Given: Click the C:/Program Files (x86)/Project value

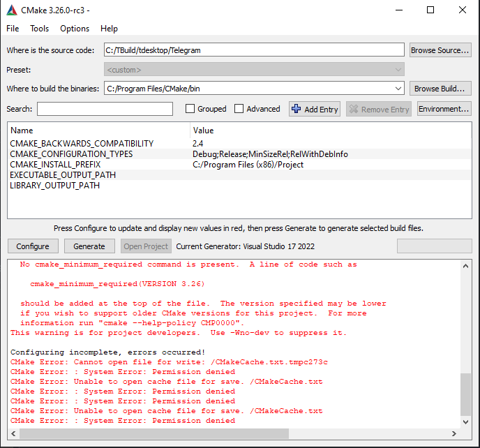Looking at the screenshot, I should pyautogui.click(x=248, y=165).
